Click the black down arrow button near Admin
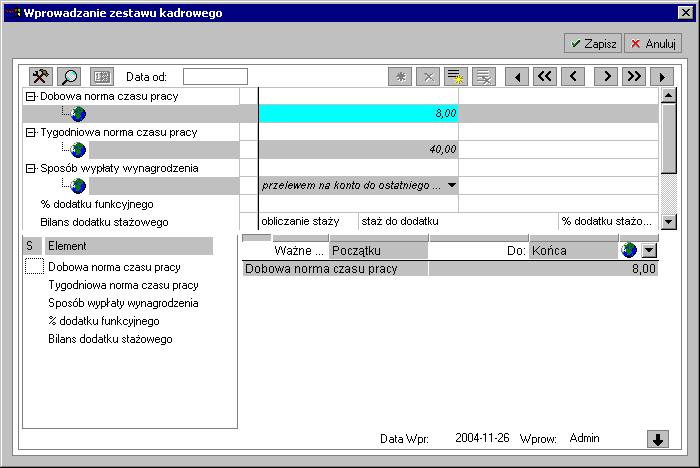 [x=658, y=439]
